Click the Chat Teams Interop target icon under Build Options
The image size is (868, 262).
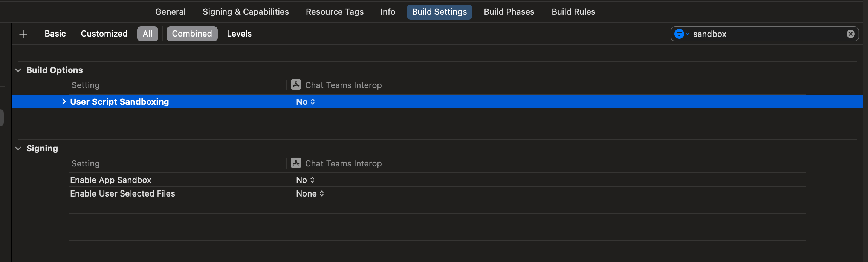point(296,85)
